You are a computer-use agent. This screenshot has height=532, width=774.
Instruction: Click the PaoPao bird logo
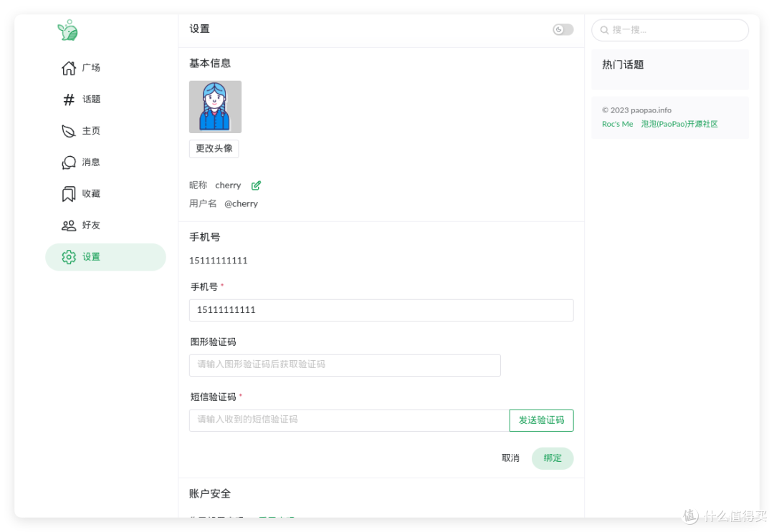(67, 30)
